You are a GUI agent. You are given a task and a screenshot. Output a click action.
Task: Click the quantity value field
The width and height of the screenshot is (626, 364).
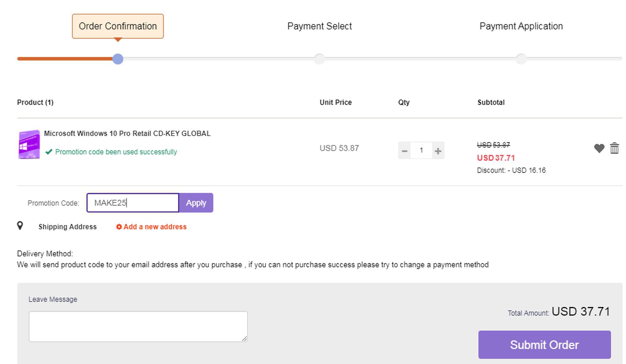(x=421, y=150)
